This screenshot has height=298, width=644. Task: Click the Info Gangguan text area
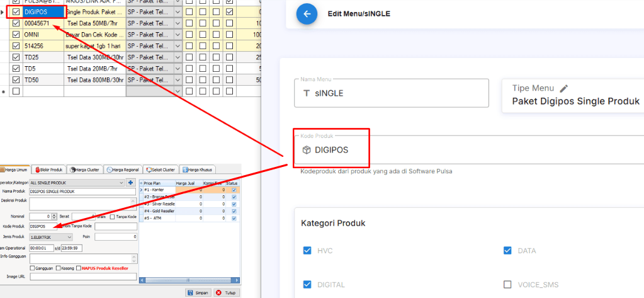83,258
